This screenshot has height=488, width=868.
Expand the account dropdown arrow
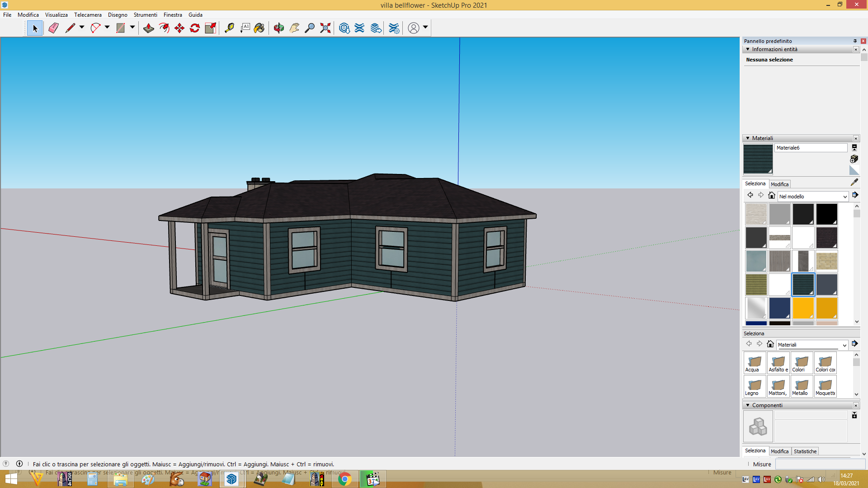425,28
